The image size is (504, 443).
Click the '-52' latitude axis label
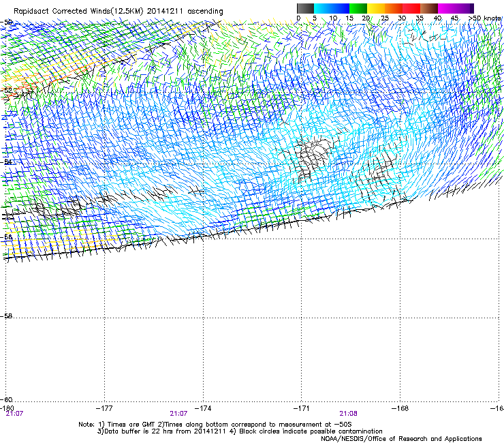[x=6, y=91]
